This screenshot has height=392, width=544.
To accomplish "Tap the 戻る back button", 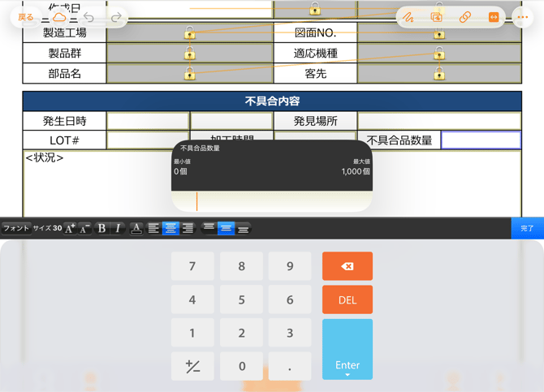I will coord(26,17).
